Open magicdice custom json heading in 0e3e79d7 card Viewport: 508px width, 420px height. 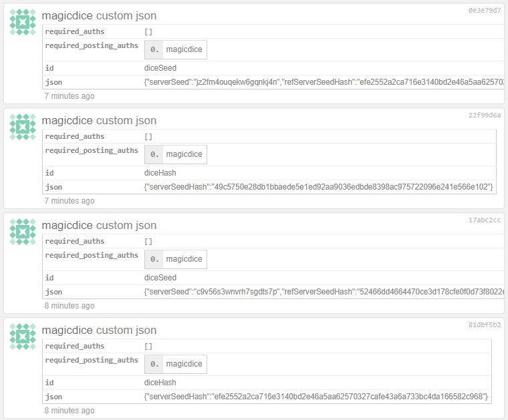coord(99,15)
